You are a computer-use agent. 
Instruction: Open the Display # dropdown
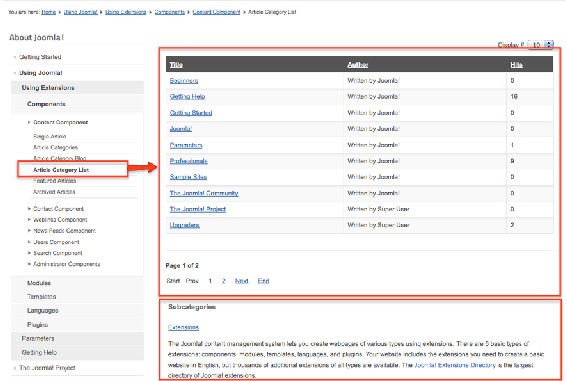(541, 44)
